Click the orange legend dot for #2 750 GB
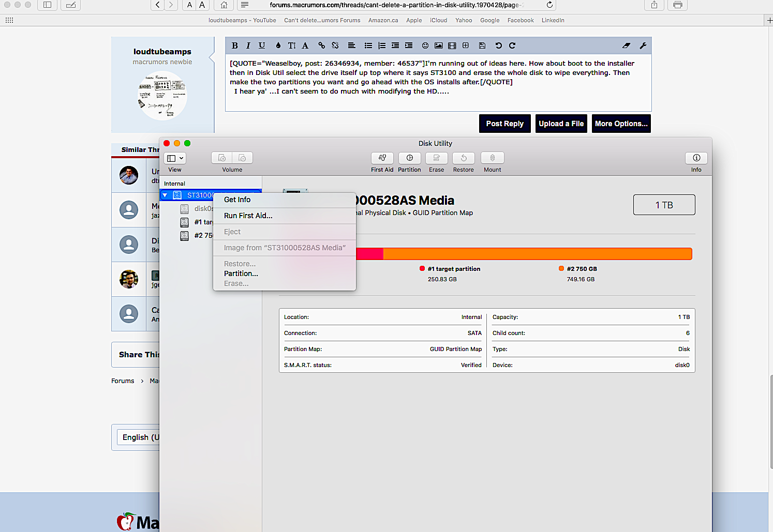The width and height of the screenshot is (773, 532). click(x=561, y=268)
